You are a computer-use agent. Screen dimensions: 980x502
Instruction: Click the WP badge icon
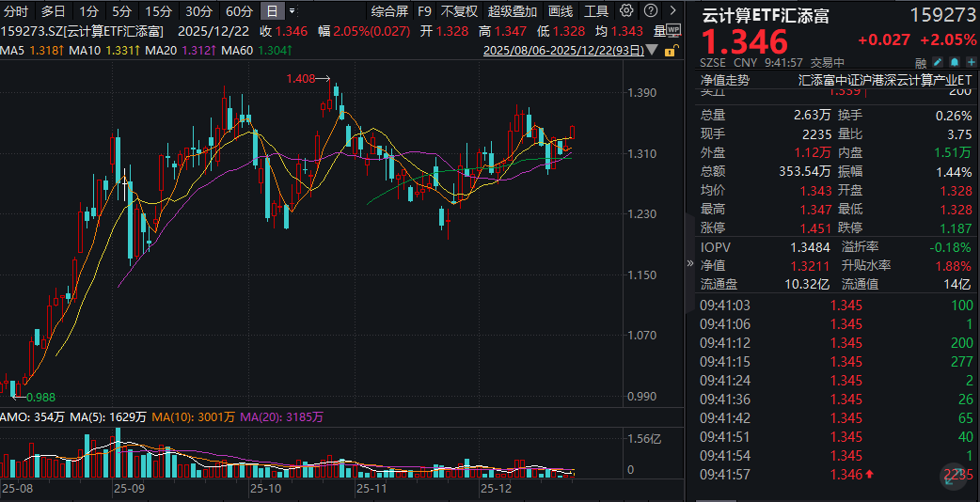coord(673,31)
